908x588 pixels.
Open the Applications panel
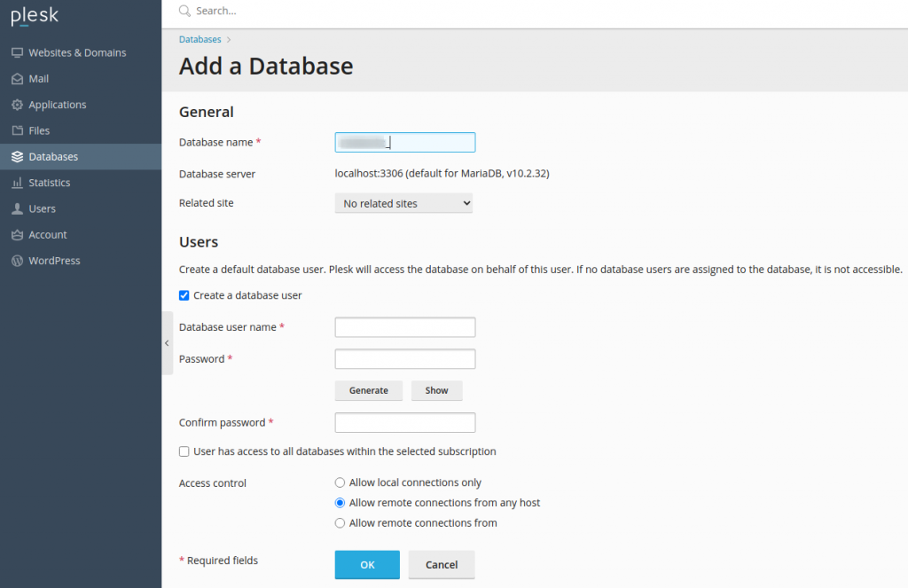coord(18,104)
